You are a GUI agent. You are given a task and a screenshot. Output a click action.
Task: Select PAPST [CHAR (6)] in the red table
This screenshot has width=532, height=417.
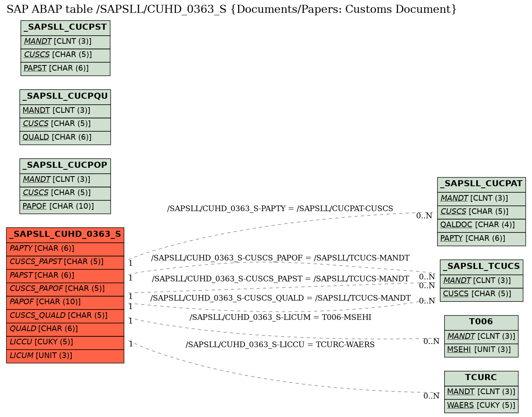[x=65, y=276]
